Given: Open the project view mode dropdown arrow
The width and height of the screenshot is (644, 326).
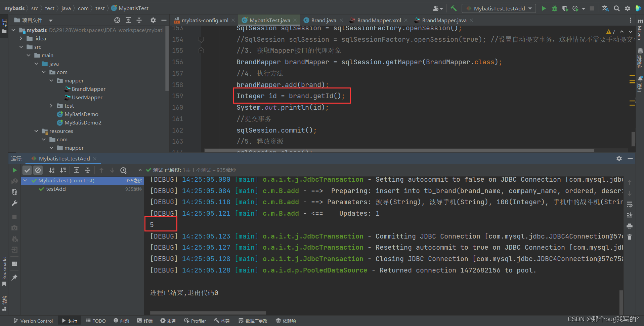Looking at the screenshot, I should [51, 21].
